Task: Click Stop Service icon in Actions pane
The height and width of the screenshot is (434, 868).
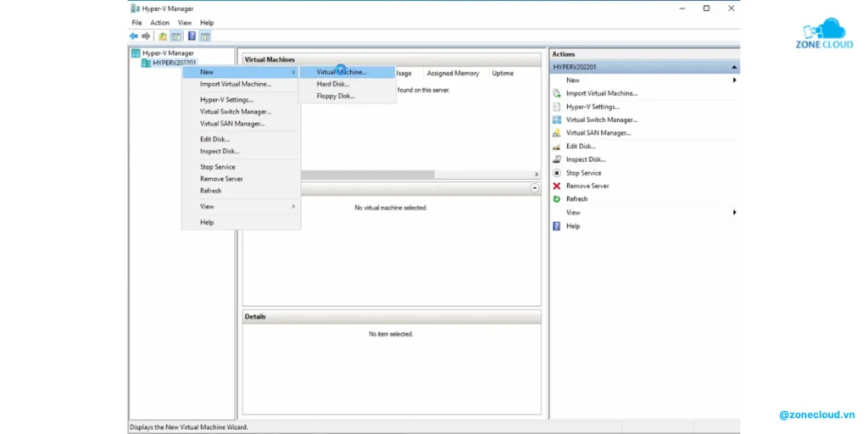Action: click(557, 173)
